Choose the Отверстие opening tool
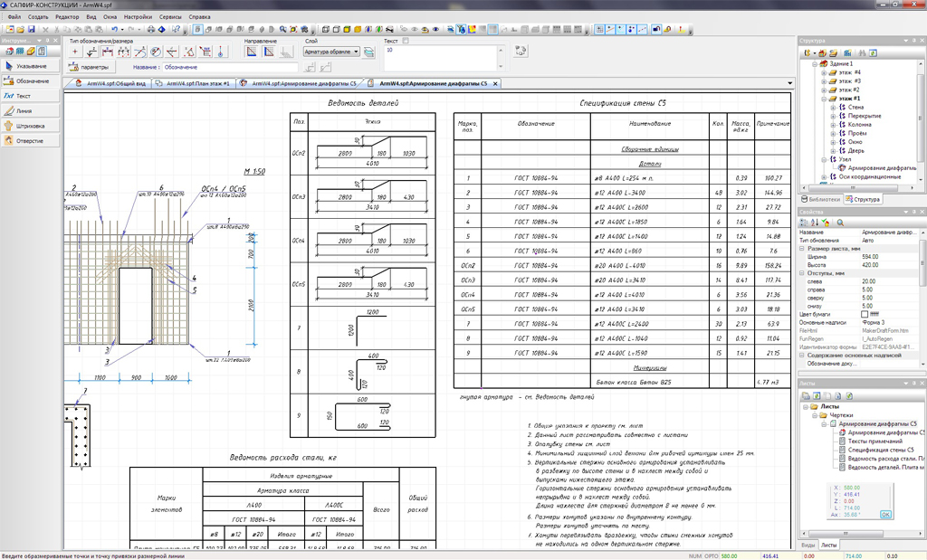 click(x=31, y=140)
